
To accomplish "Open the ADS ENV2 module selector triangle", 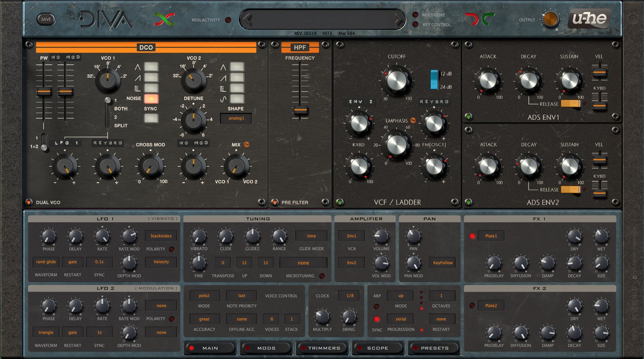I will [468, 202].
